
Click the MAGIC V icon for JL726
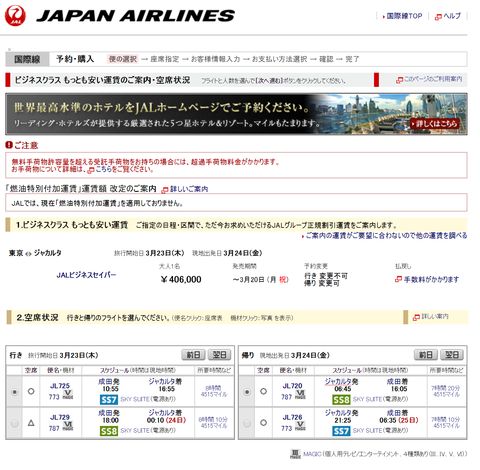(300, 426)
